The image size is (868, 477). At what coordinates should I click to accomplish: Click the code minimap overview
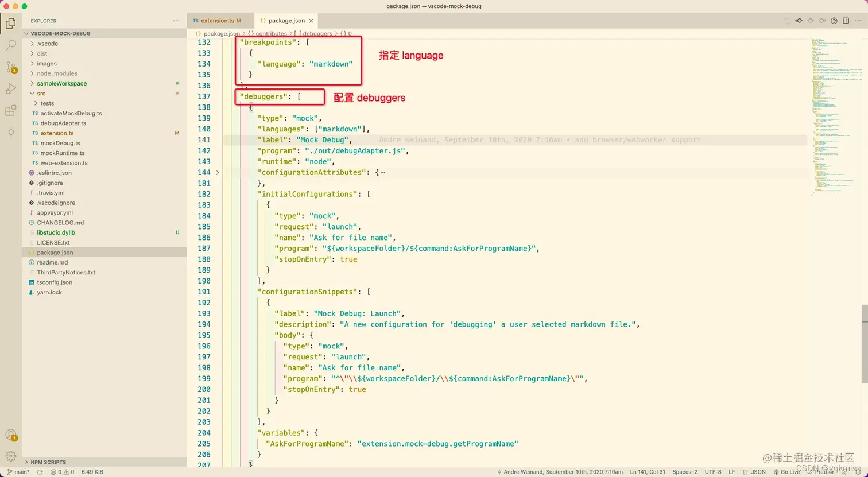(x=836, y=118)
